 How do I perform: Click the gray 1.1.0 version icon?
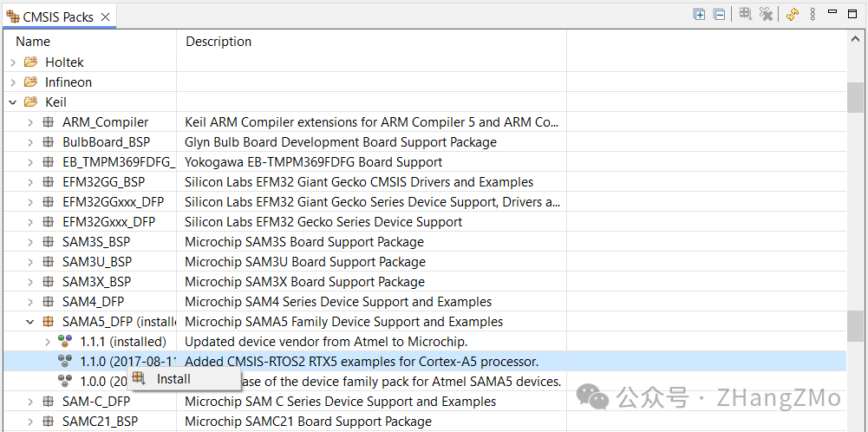tap(65, 362)
